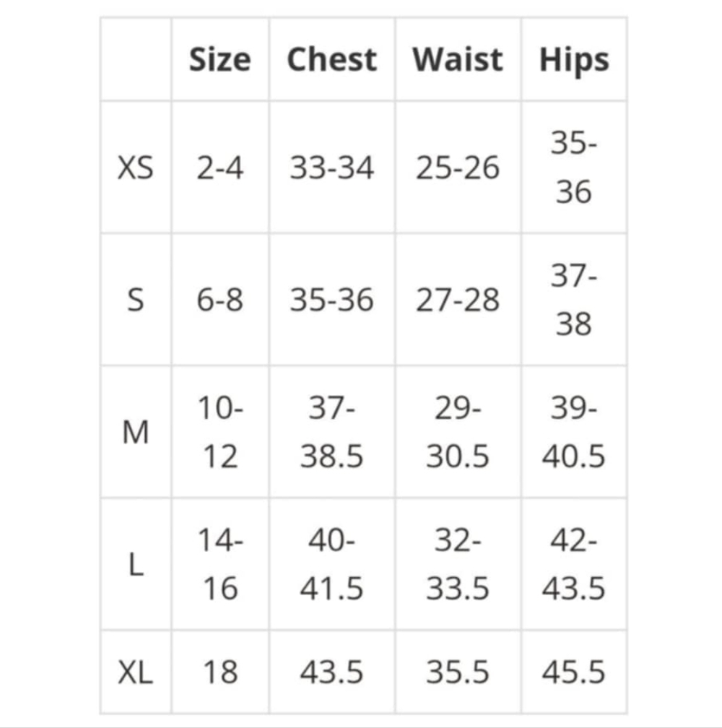The height and width of the screenshot is (728, 722).
Task: Click the Chest column header
Action: point(331,60)
